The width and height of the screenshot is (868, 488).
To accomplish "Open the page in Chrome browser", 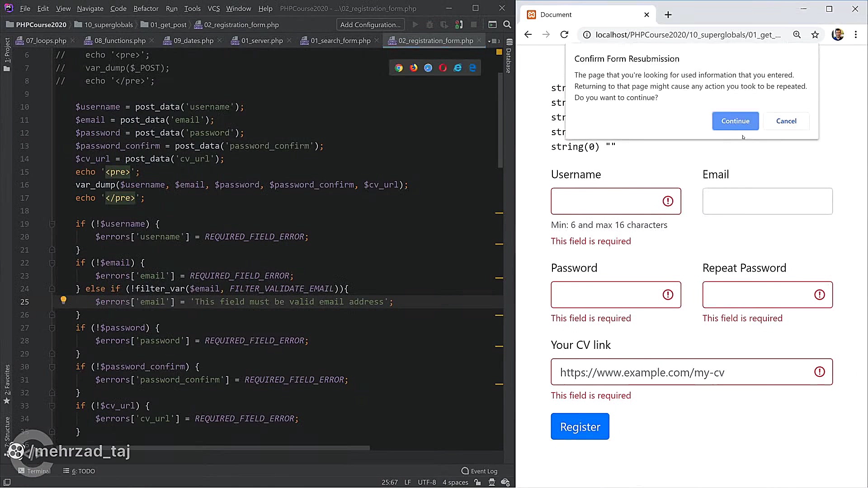I will tap(399, 67).
